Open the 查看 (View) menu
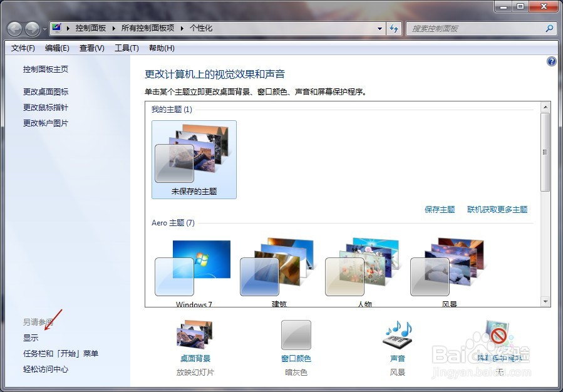The height and width of the screenshot is (392, 563). pos(91,48)
